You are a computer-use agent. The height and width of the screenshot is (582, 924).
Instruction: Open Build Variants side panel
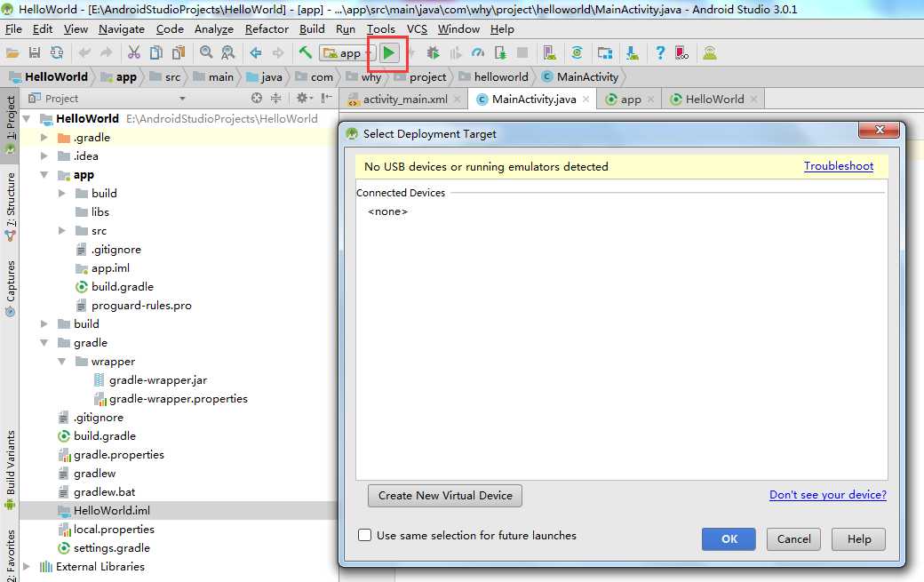[10, 469]
